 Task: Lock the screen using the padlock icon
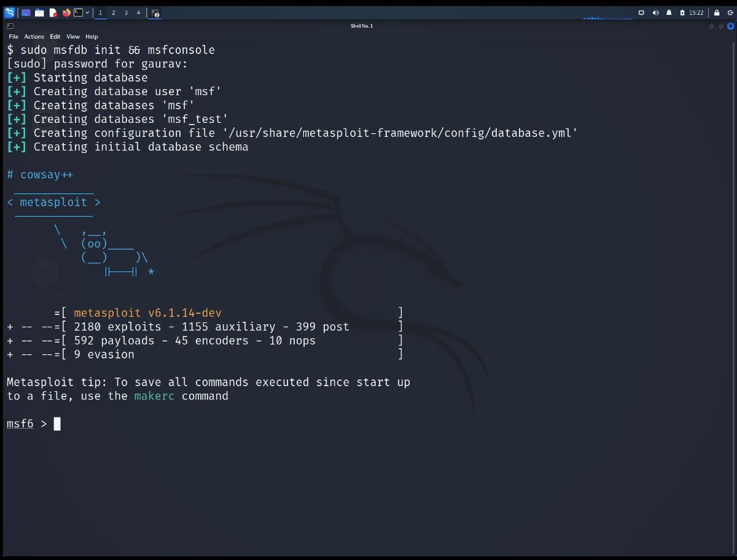717,12
